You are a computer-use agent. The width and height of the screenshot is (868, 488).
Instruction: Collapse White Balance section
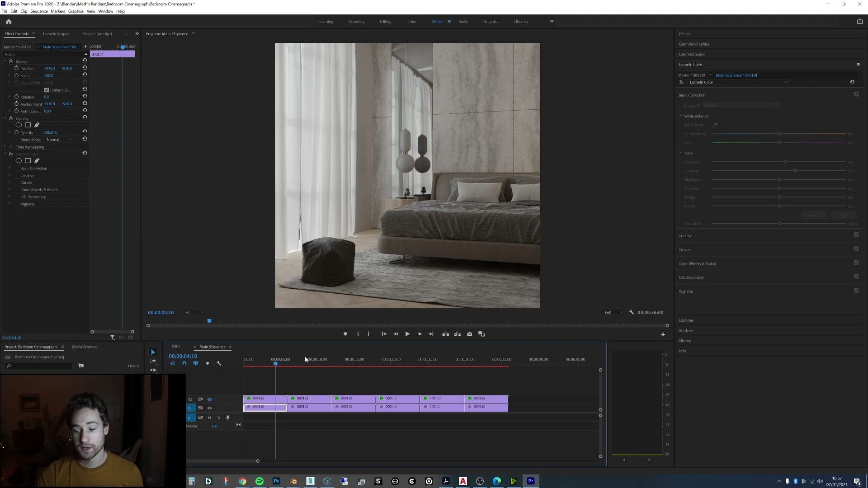[x=680, y=116]
